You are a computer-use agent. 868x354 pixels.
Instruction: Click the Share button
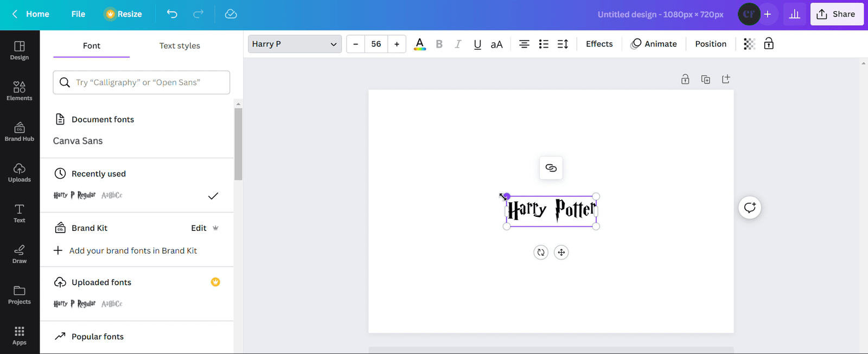[x=837, y=14]
